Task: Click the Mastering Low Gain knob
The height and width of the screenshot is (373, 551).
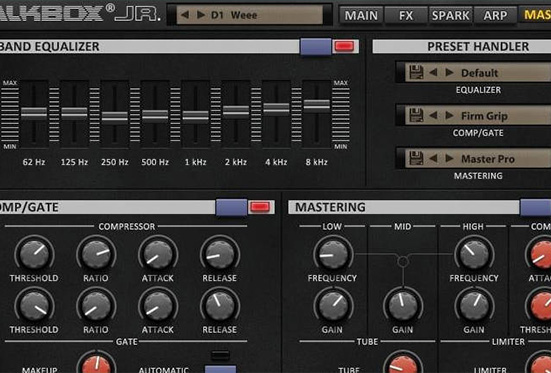Action: pos(333,306)
